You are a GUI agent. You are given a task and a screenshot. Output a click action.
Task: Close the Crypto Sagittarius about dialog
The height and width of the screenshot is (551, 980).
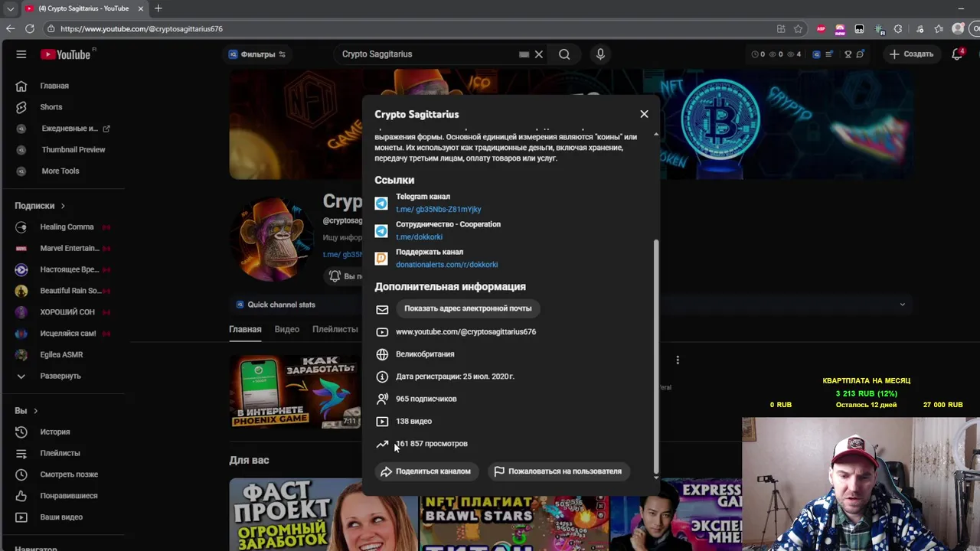(x=644, y=114)
